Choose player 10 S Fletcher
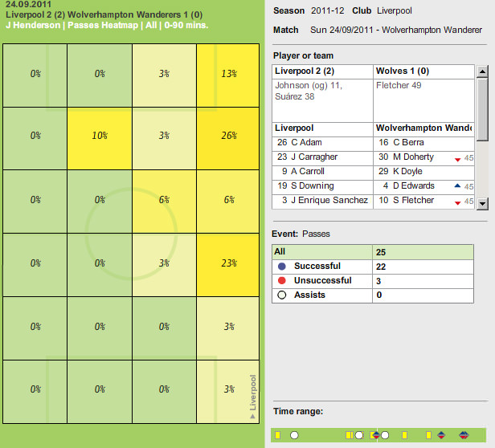 [424, 201]
